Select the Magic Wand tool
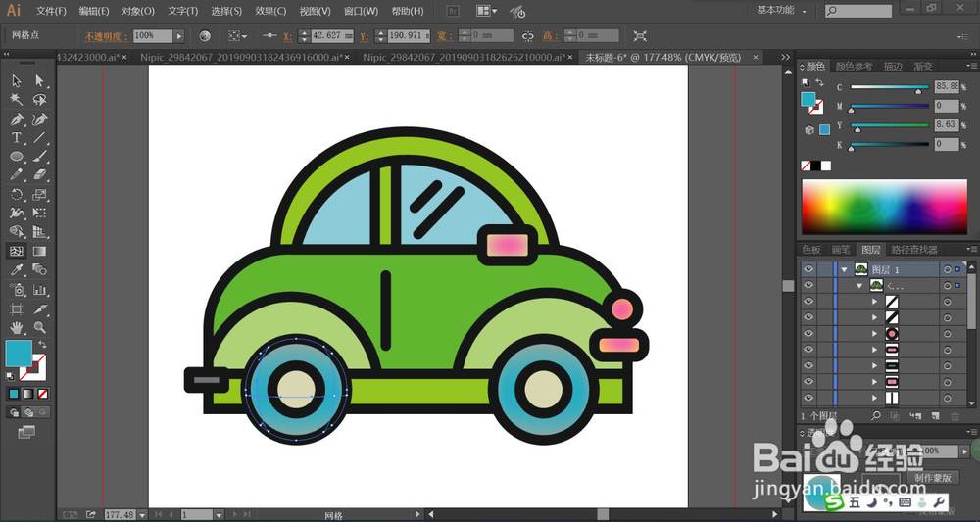Viewport: 980px width, 522px height. pos(17,99)
